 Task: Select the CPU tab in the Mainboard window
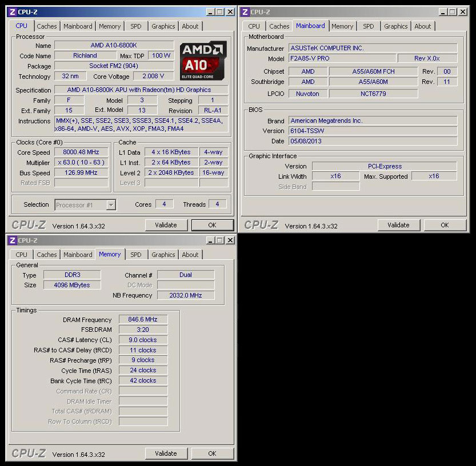254,26
